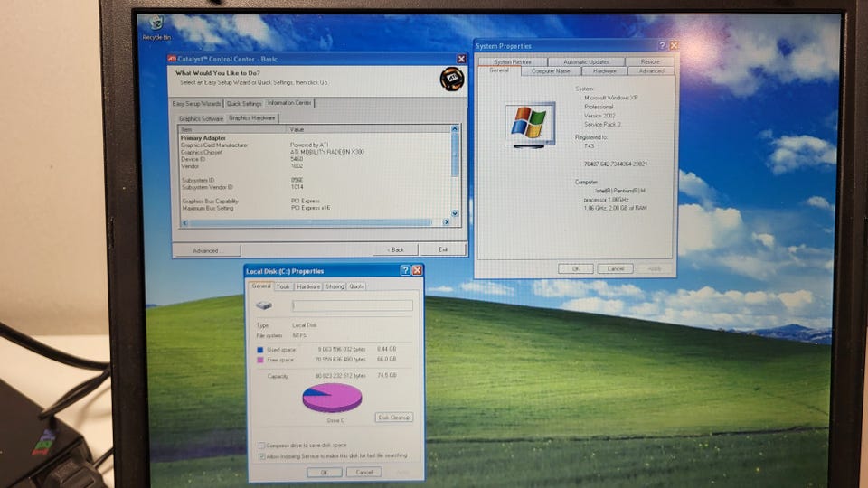Close the System Properties window

674,45
